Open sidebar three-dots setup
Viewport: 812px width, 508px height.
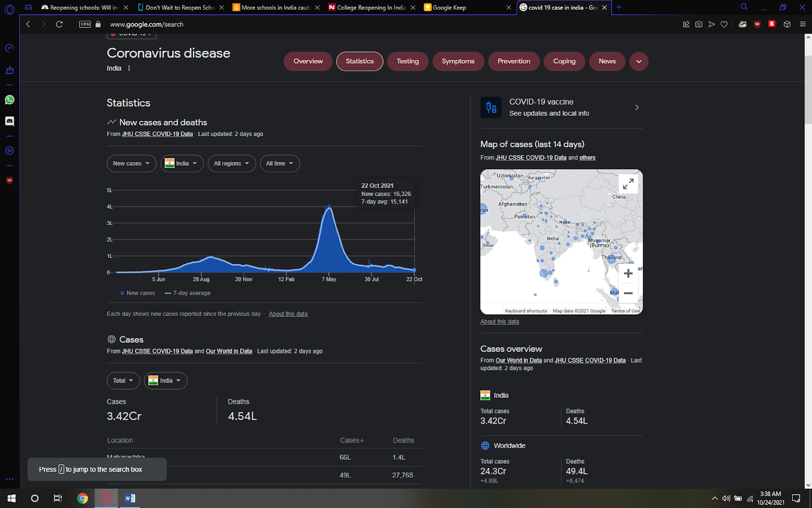(x=9, y=479)
